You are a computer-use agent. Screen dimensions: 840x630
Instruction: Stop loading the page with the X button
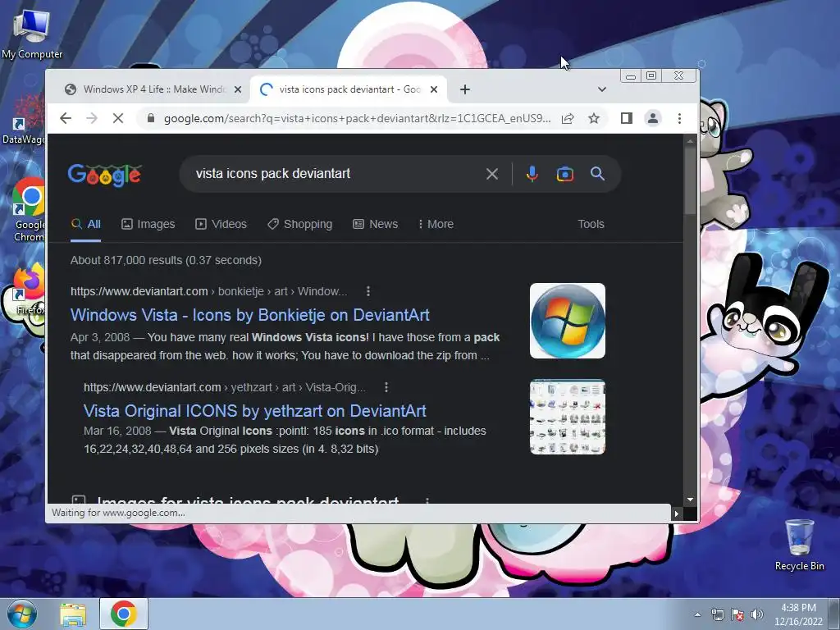point(118,118)
